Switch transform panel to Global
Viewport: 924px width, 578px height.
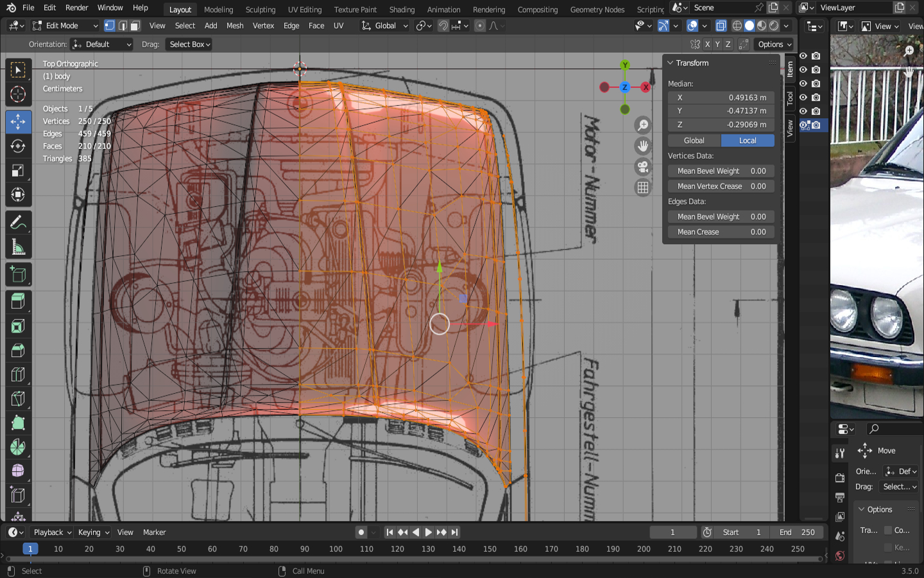point(694,141)
